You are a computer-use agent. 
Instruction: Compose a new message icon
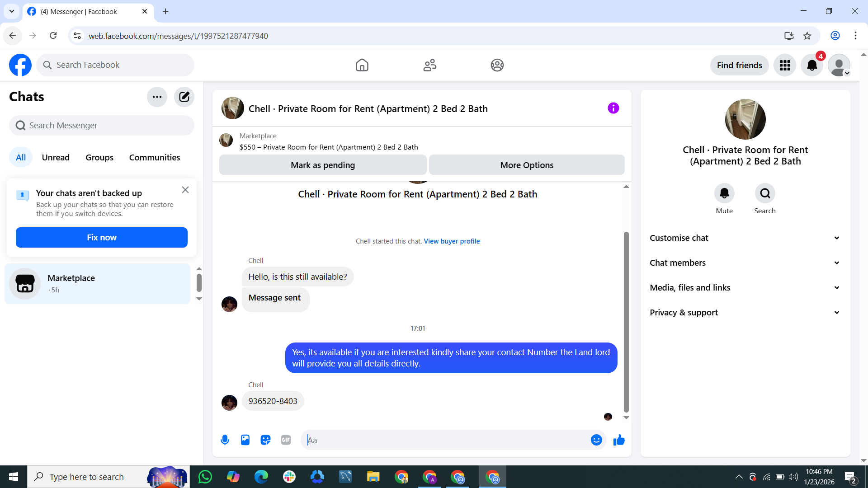[184, 97]
